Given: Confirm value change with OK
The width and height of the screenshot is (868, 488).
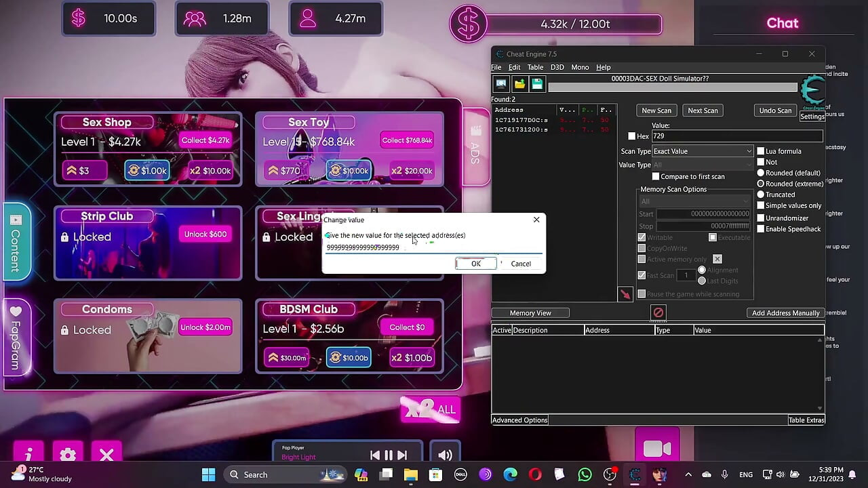Looking at the screenshot, I should [x=476, y=264].
